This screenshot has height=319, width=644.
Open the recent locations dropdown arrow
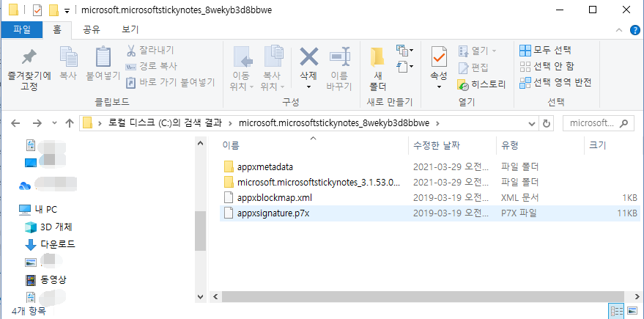tap(55, 123)
